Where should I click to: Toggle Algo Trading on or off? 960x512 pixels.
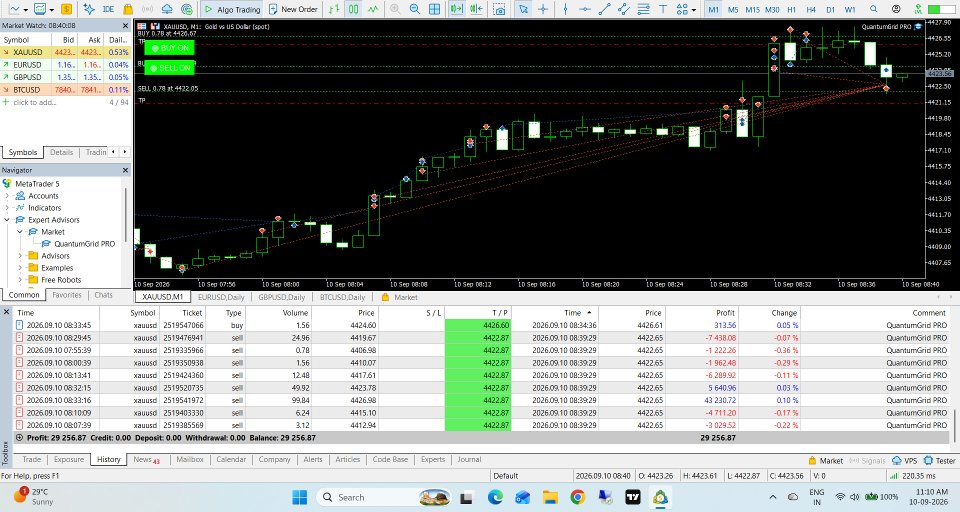click(x=232, y=9)
